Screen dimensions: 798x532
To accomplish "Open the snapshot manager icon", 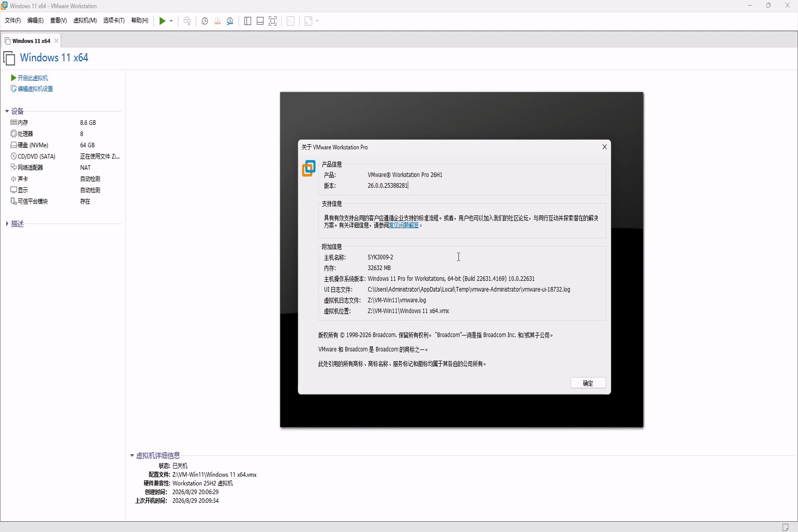I will (230, 21).
